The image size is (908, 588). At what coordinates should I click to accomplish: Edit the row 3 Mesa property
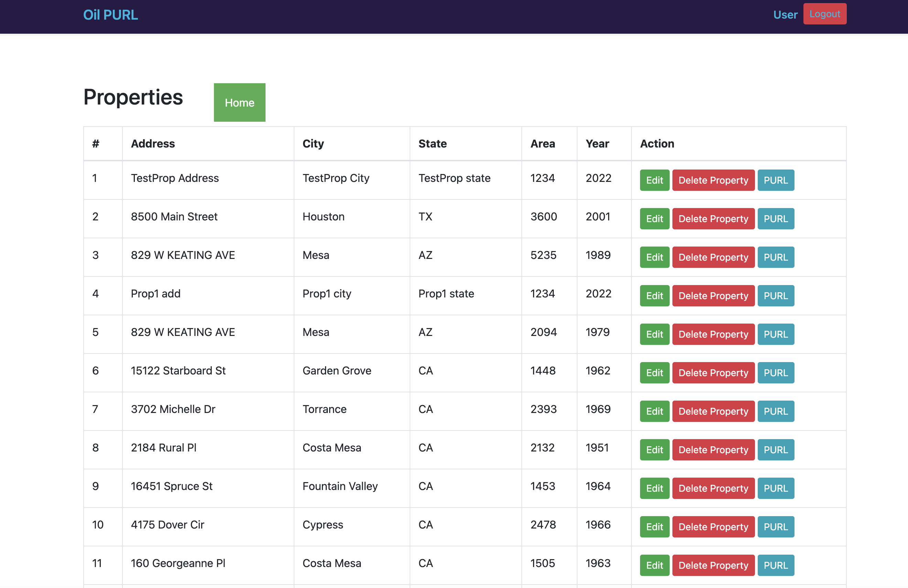pyautogui.click(x=655, y=258)
